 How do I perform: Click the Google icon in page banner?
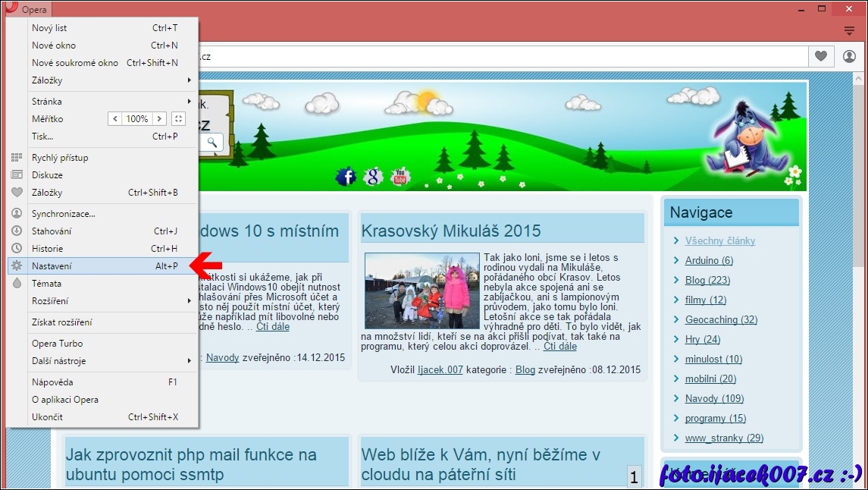click(373, 177)
